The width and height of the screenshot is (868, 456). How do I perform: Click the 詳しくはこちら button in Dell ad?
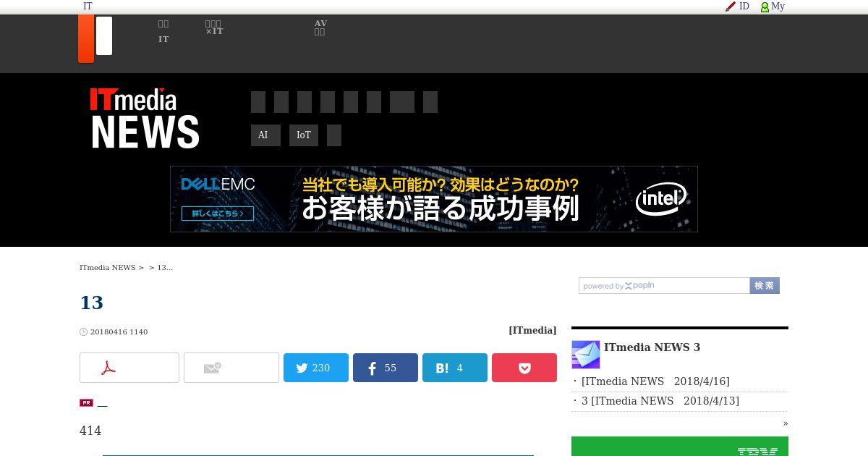click(218, 214)
